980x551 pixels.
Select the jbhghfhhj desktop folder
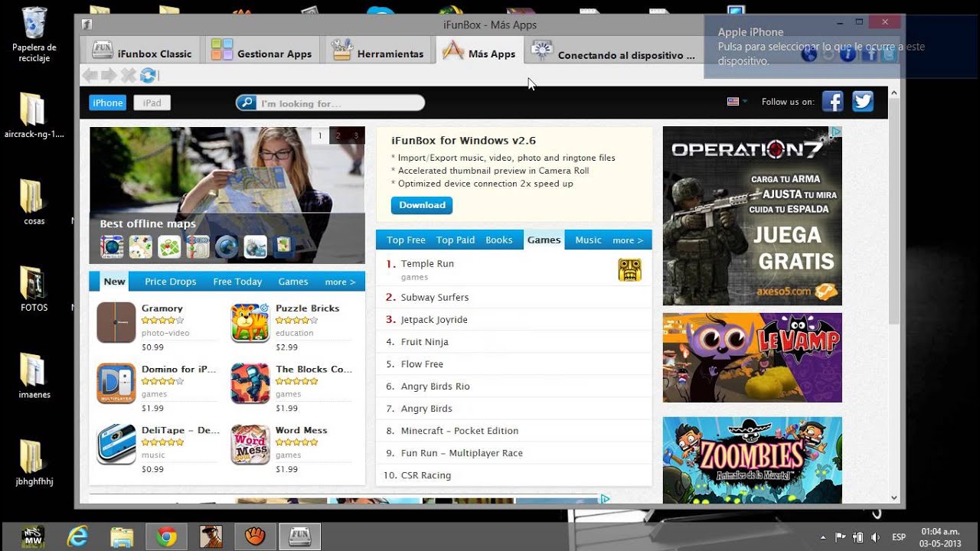tap(34, 464)
